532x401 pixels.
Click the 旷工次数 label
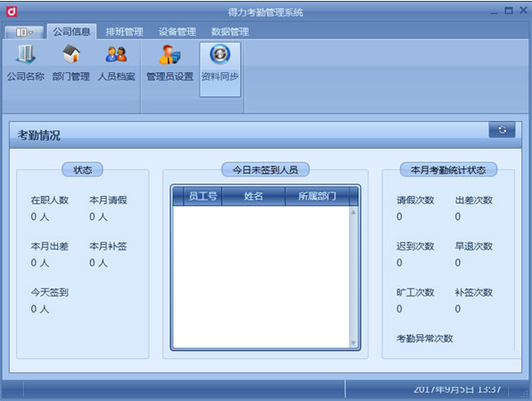point(415,292)
